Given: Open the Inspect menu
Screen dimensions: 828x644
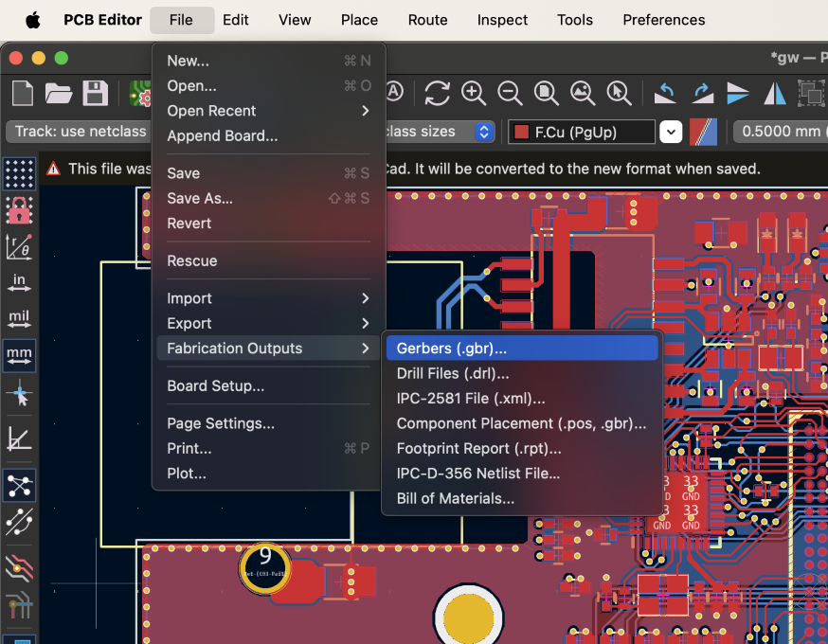Looking at the screenshot, I should [x=502, y=20].
